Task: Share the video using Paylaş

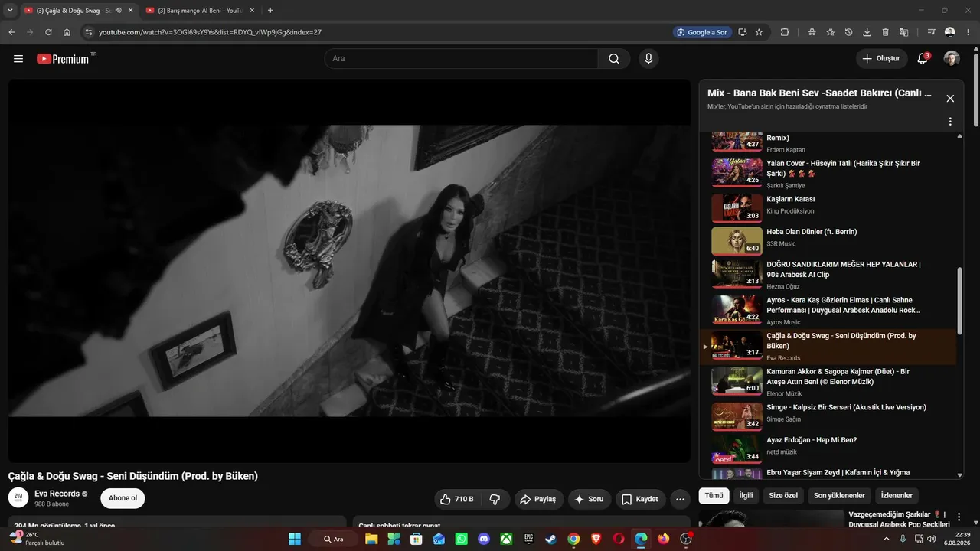Action: (x=539, y=499)
